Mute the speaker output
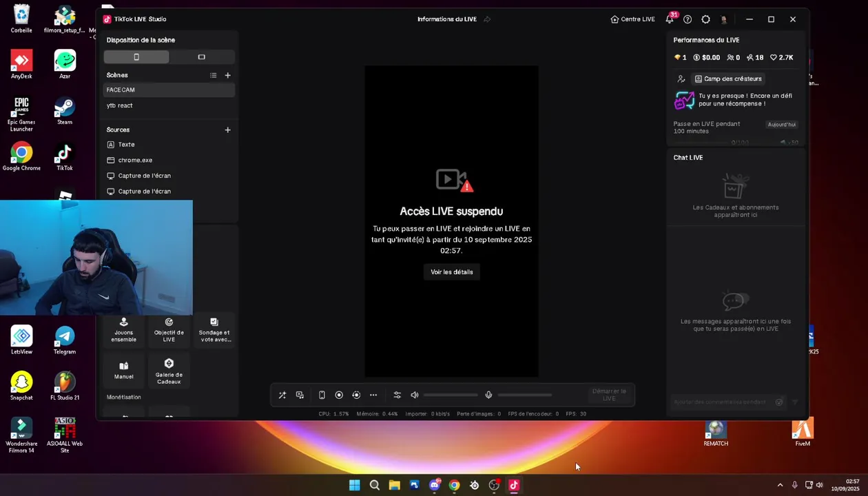This screenshot has width=868, height=496. point(415,395)
